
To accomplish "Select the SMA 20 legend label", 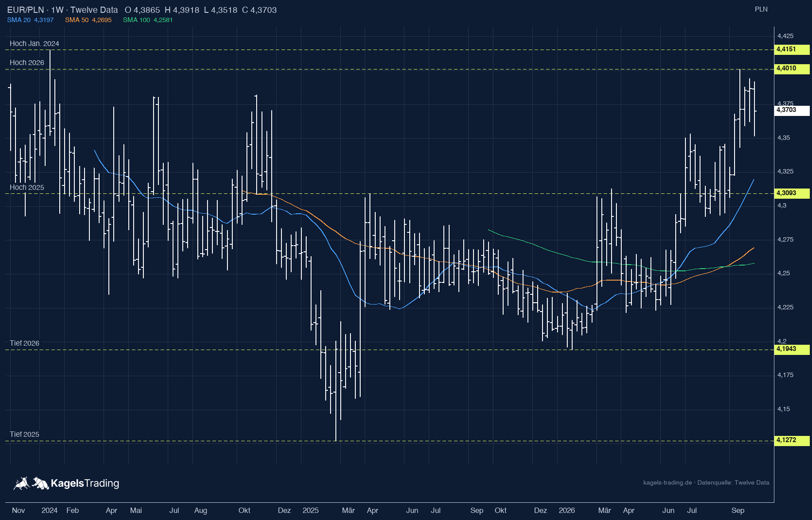I will point(19,20).
